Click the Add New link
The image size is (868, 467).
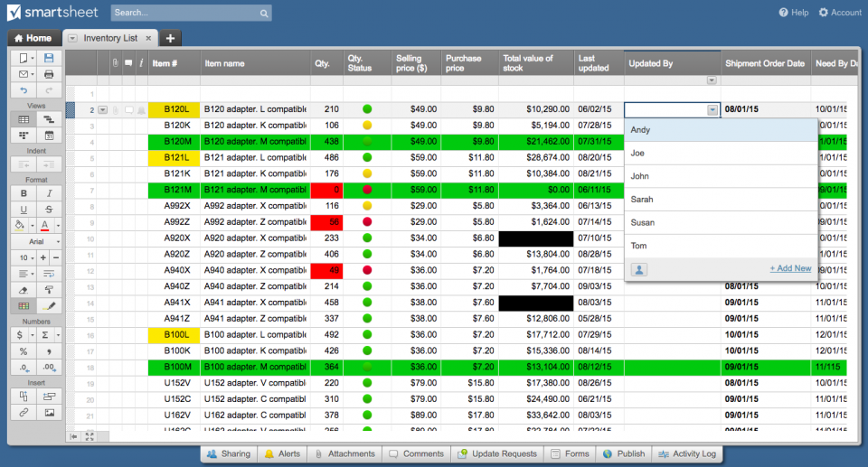(x=789, y=268)
